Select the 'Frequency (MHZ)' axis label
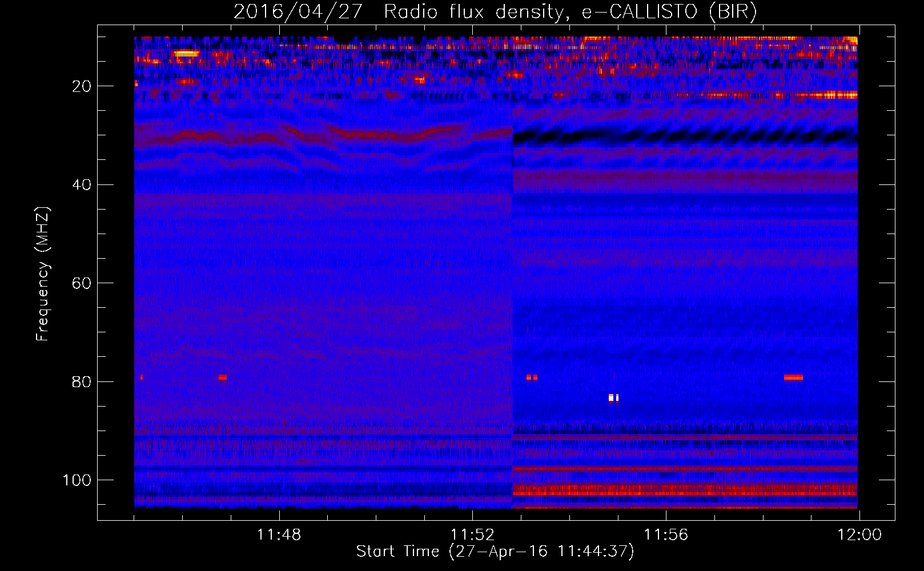The height and width of the screenshot is (571, 924). (43, 274)
